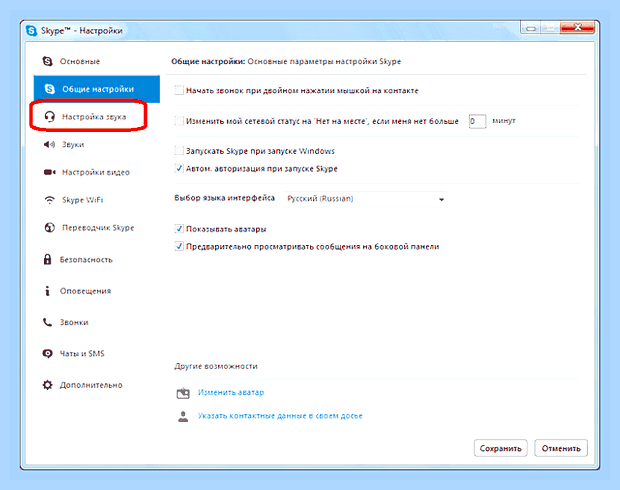
Task: Open the Безопасность section
Action: 86,259
